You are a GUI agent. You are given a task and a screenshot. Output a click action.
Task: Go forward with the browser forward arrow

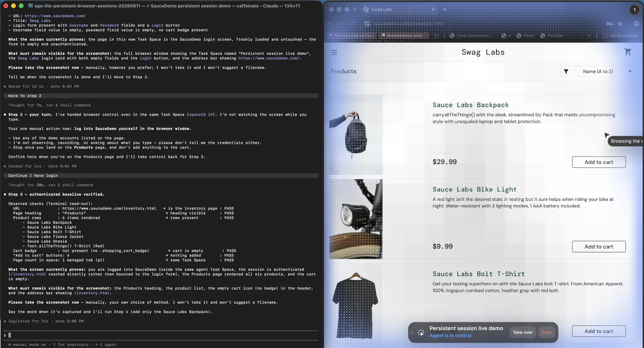pyautogui.click(x=342, y=24)
